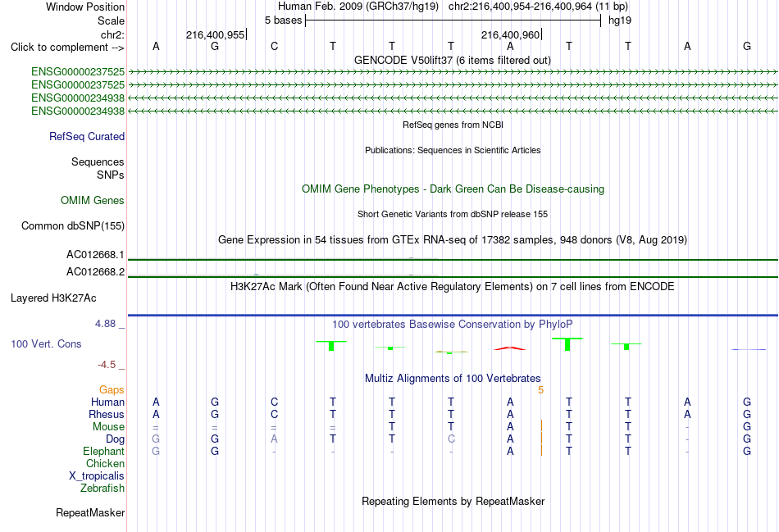Click the red negative conservation peak
This screenshot has height=532, width=779.
point(510,348)
